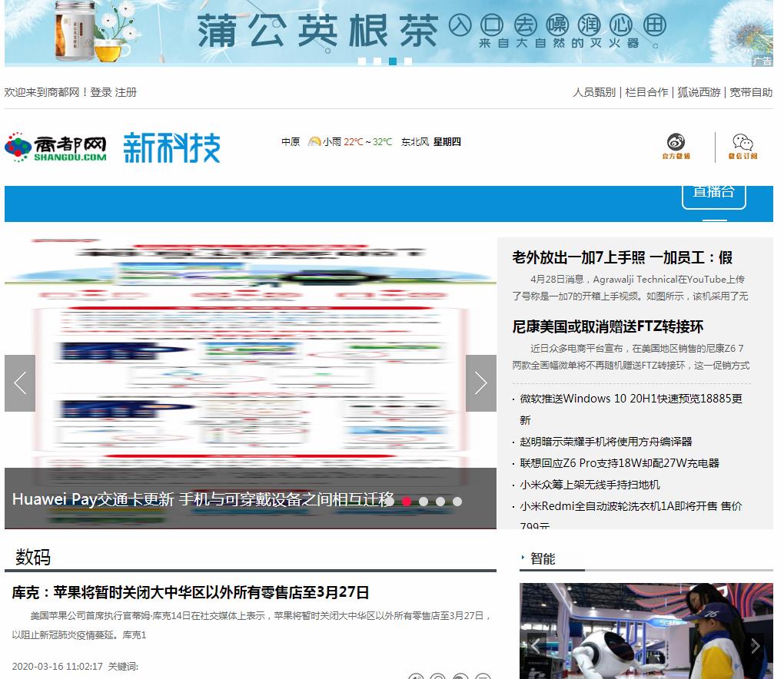Click the 2020-03-16 11:02:17 timestamp

(x=57, y=667)
